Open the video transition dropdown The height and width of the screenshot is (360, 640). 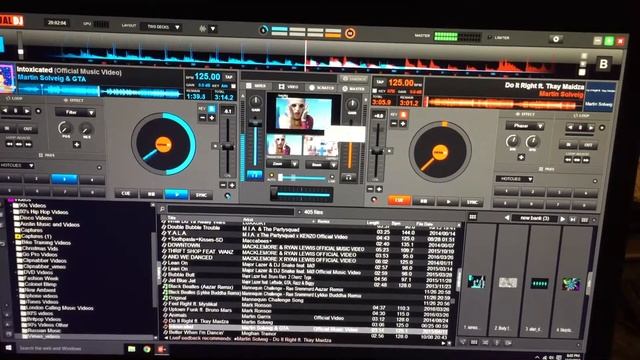[x=282, y=164]
